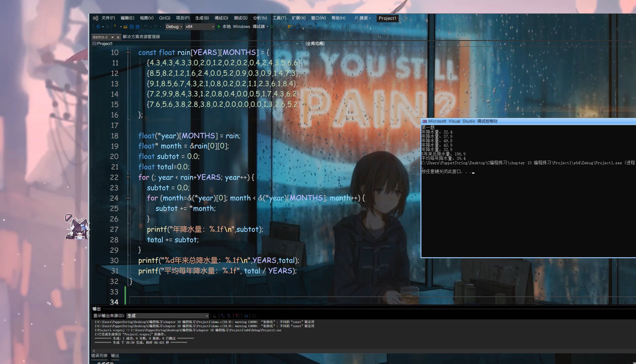
Task: Open the debugger target dropdown arrow
Action: pyautogui.click(x=267, y=27)
